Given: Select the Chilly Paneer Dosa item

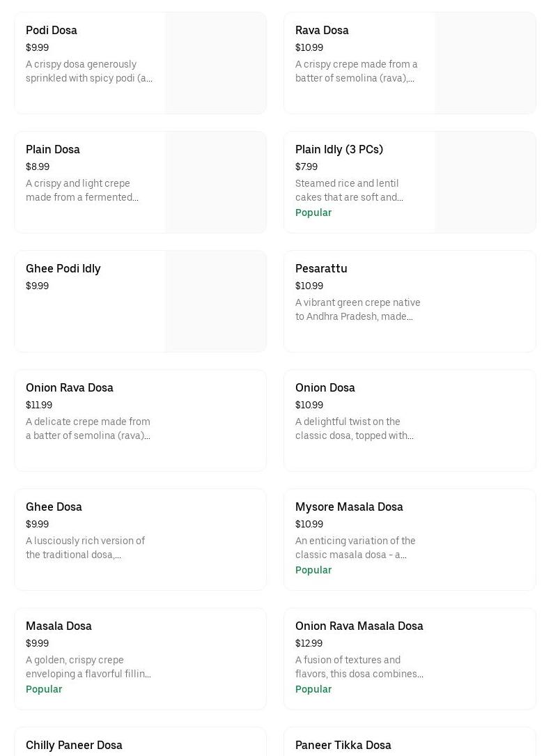Looking at the screenshot, I should tap(74, 745).
